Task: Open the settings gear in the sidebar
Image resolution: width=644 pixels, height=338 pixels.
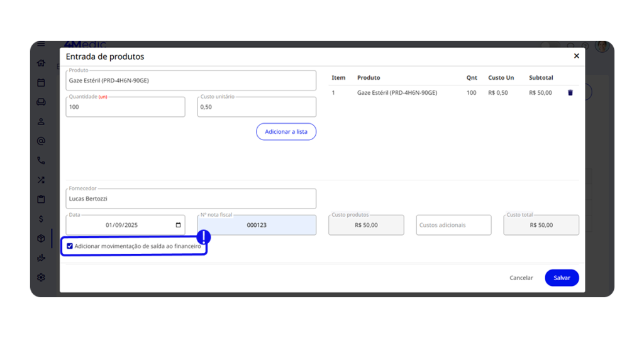Action: [x=41, y=277]
